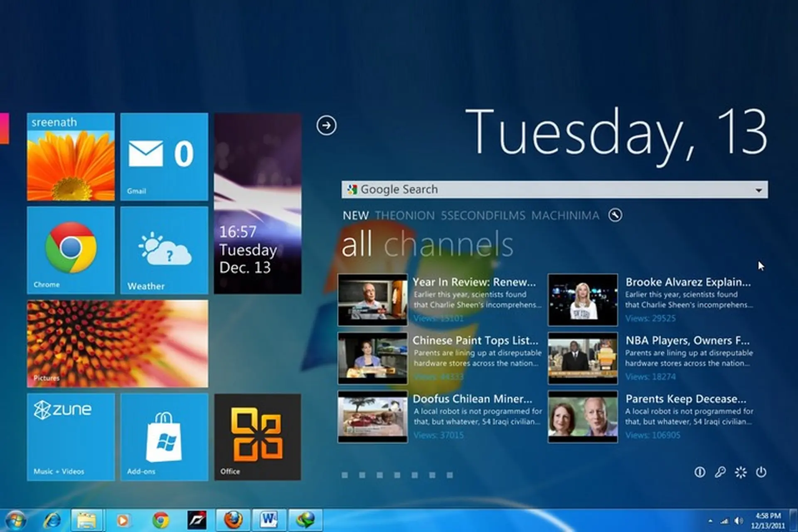798x532 pixels.
Task: Click the Views: 106905 count
Action: [653, 435]
